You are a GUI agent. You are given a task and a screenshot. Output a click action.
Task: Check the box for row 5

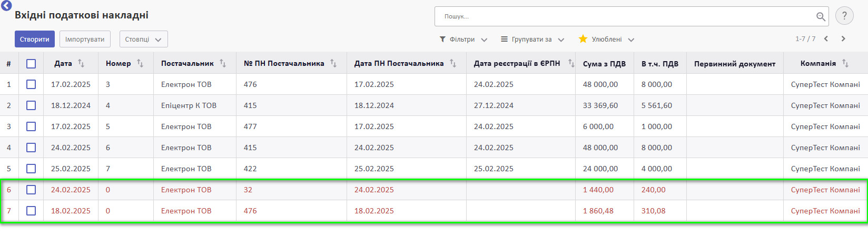[31, 169]
